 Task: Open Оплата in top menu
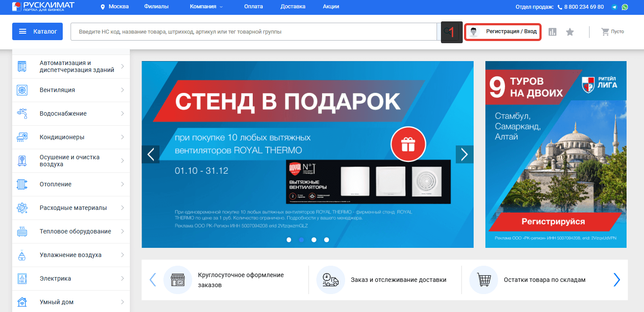(x=254, y=7)
